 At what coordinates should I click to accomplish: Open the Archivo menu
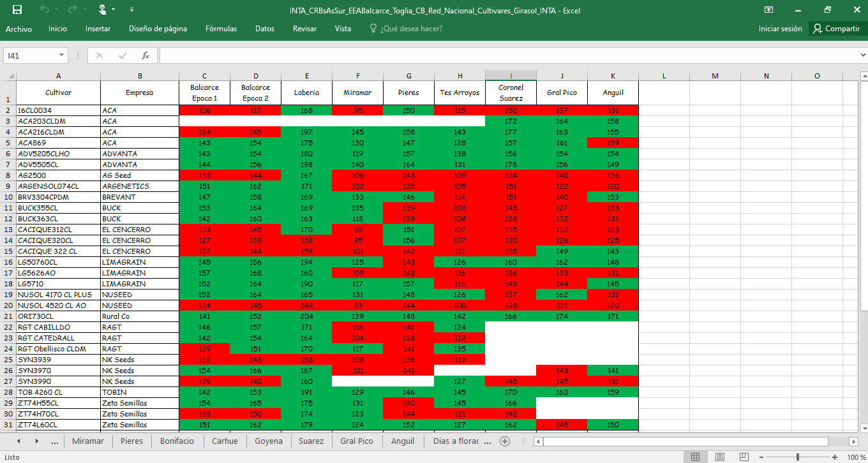[19, 29]
